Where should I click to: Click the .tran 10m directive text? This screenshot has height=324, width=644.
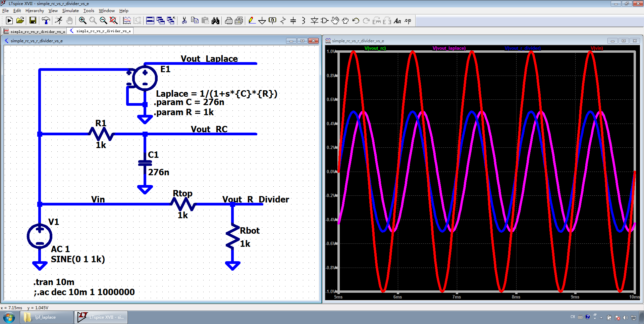[x=54, y=282]
